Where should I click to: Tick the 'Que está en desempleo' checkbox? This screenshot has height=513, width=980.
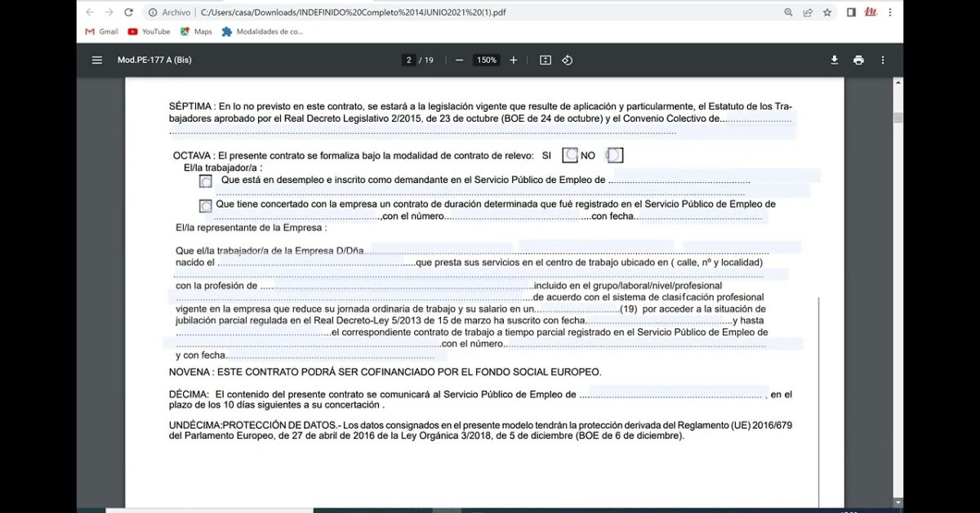(x=206, y=181)
